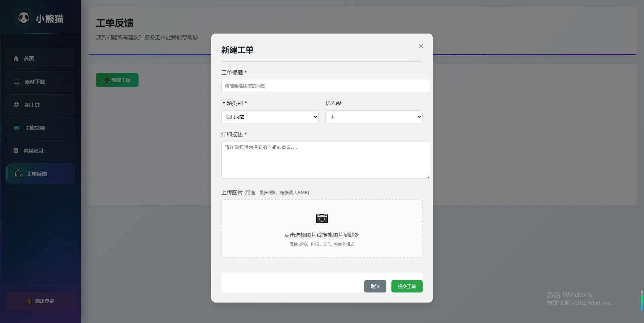Click the laptop icon beside 素材下载
The width and height of the screenshot is (644, 323).
pos(16,82)
